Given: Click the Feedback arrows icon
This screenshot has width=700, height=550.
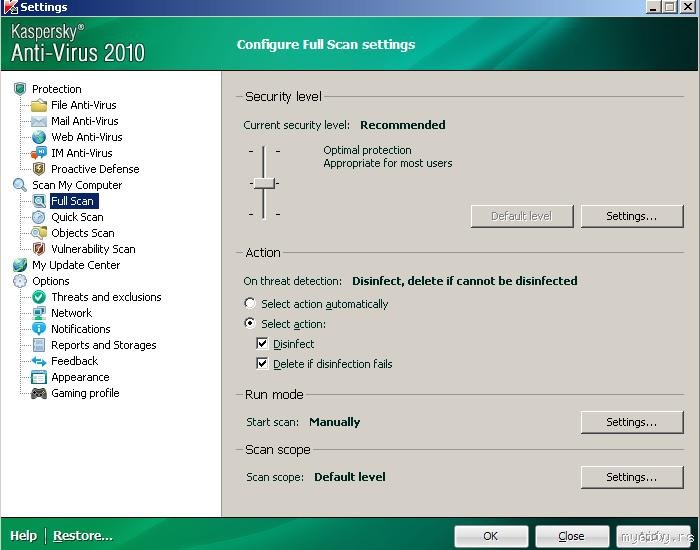Looking at the screenshot, I should (39, 361).
